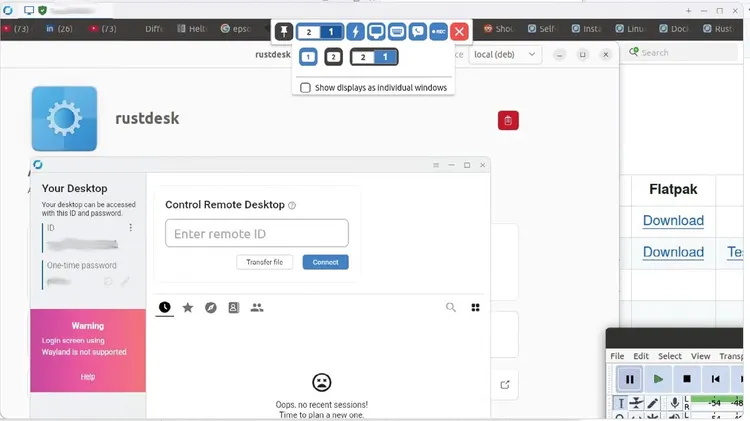The image size is (750, 421).
Task: Add a new tab with plus button
Action: 688,11
